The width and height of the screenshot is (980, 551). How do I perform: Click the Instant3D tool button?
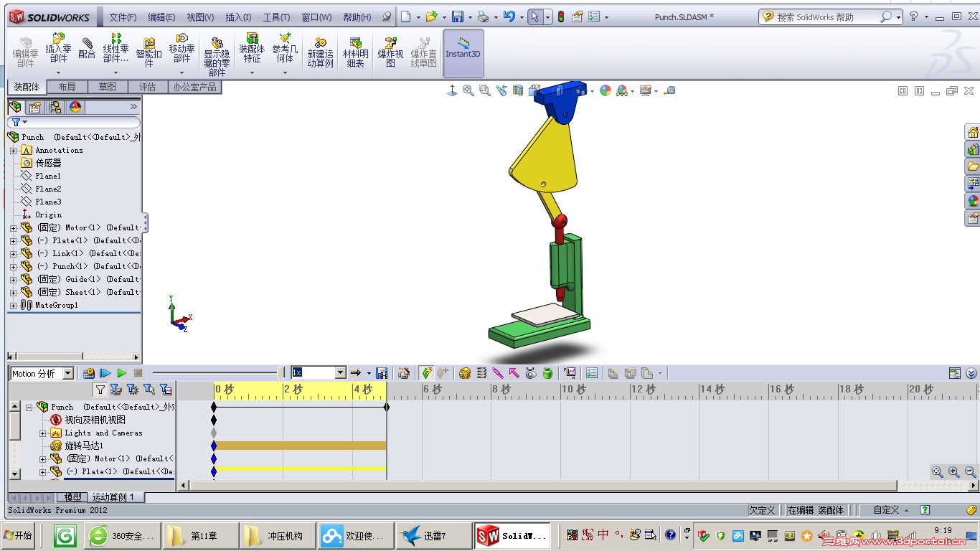click(x=463, y=53)
